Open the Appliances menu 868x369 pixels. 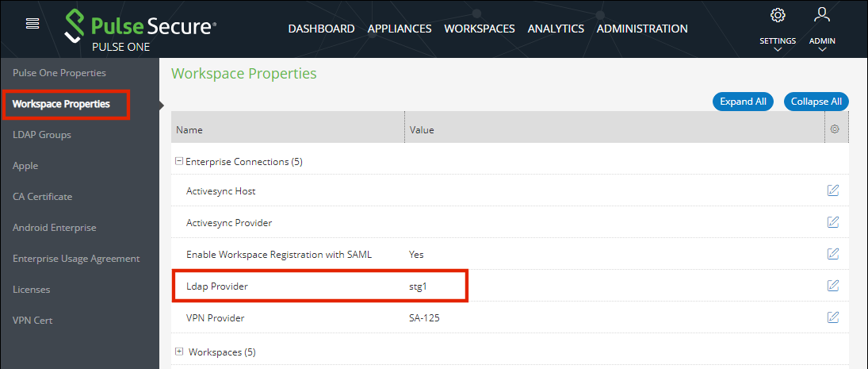pyautogui.click(x=400, y=29)
